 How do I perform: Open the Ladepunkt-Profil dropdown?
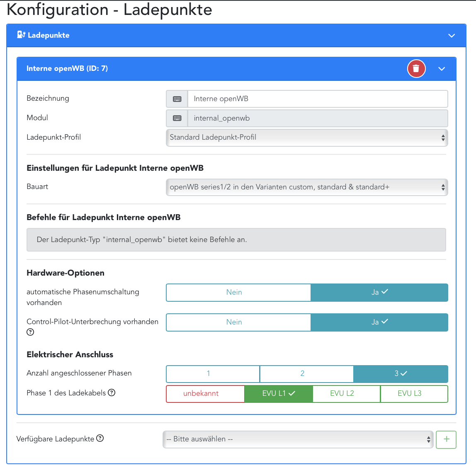pyautogui.click(x=307, y=138)
